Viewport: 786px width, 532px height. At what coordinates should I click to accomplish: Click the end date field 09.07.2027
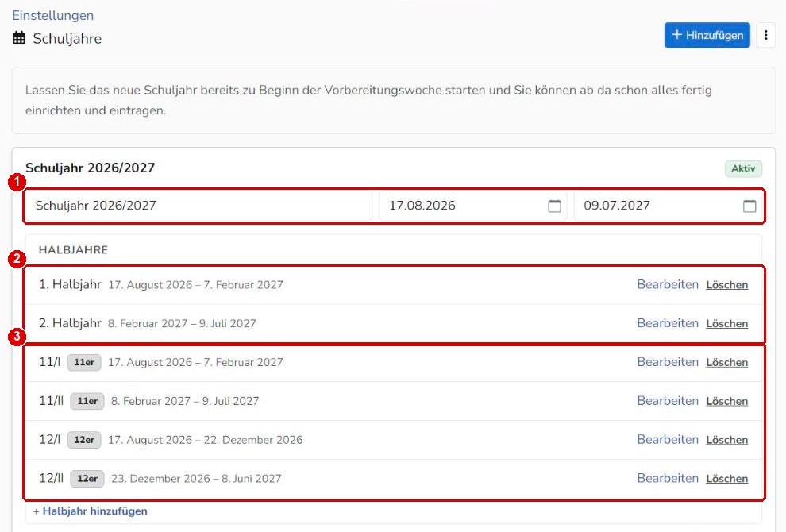[668, 206]
